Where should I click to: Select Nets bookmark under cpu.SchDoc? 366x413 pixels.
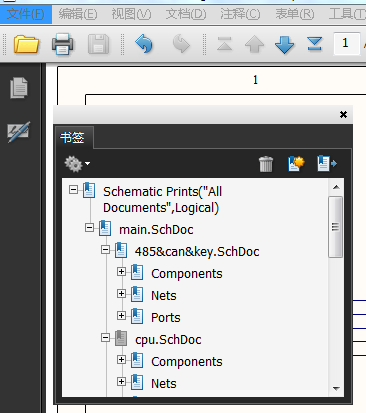[x=164, y=384]
